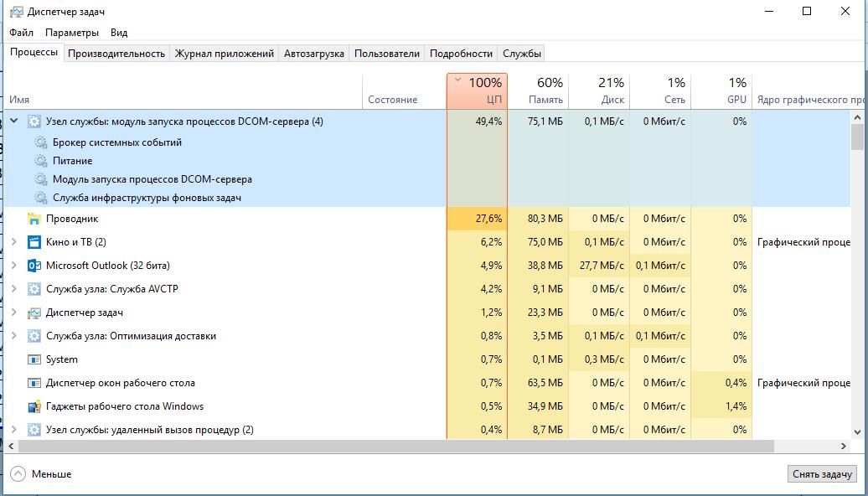Click gear icon next to Модуль запуска процессов DCOM-сервера
This screenshot has height=496, width=868.
(x=41, y=179)
